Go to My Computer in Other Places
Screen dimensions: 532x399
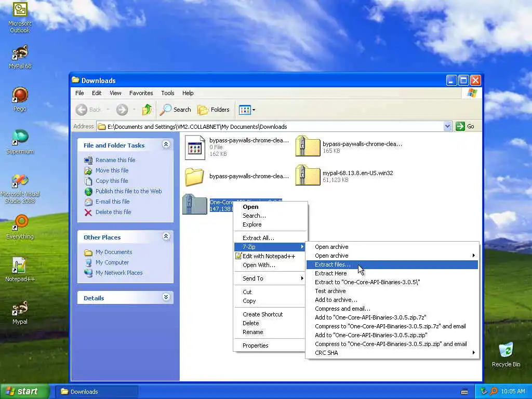tap(112, 262)
